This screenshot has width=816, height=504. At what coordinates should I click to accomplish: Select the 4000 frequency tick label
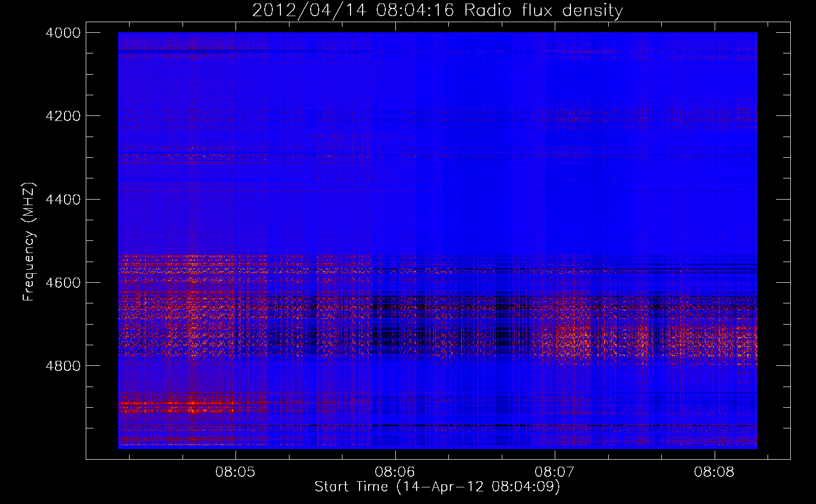[63, 33]
